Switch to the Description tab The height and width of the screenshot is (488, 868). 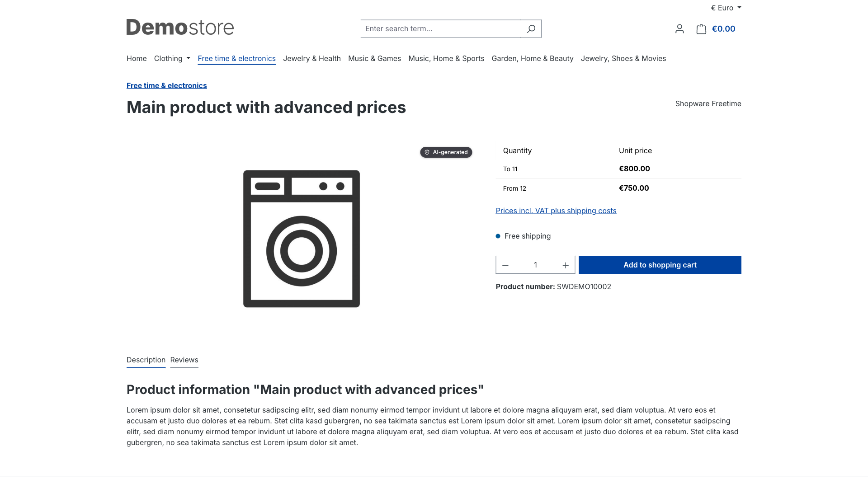(146, 360)
